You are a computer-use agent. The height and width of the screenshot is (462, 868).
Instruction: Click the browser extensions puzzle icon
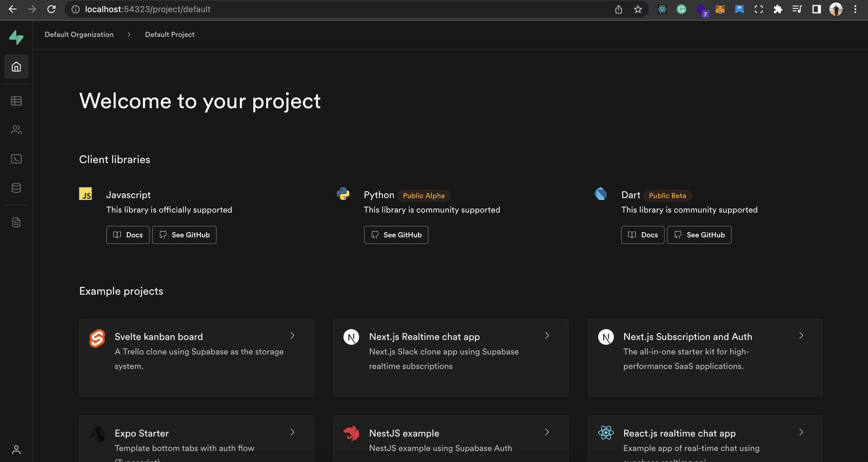[x=778, y=9]
